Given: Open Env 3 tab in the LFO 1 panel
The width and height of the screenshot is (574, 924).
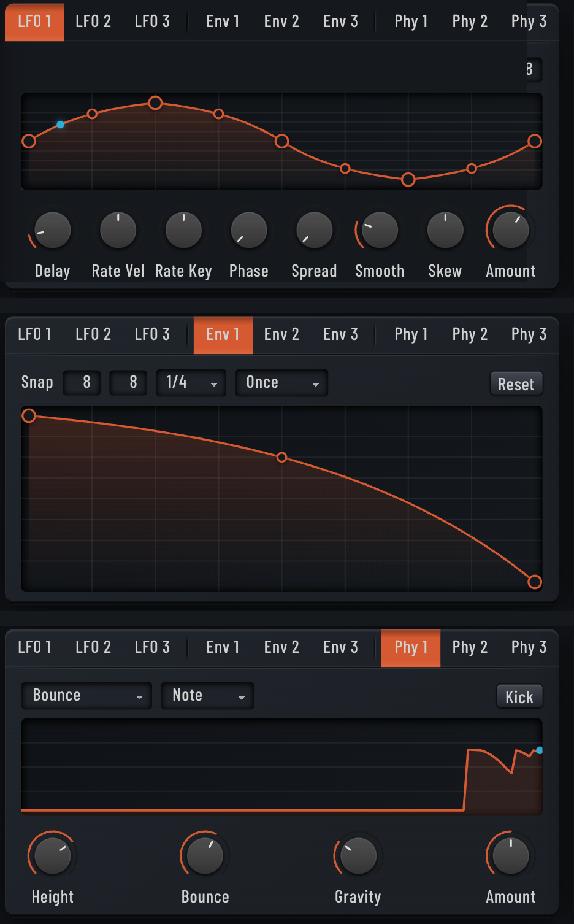Looking at the screenshot, I should point(340,21).
